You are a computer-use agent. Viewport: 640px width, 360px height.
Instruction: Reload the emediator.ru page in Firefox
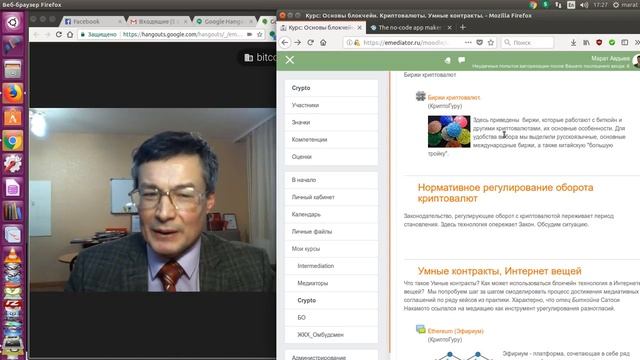click(x=311, y=42)
